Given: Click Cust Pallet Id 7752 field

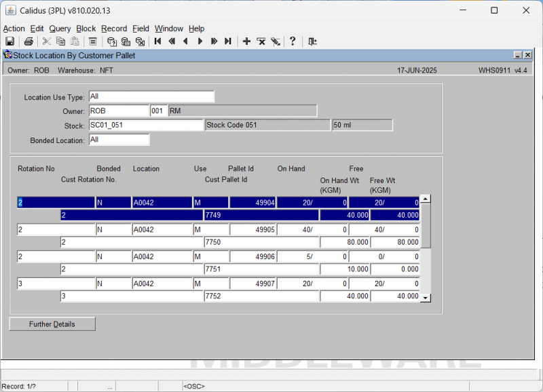Looking at the screenshot, I should coord(261,296).
